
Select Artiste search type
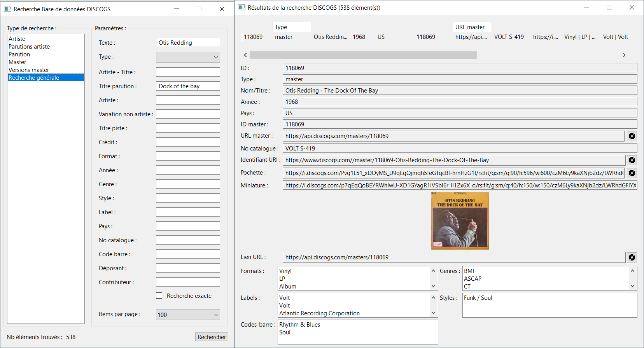(x=17, y=39)
